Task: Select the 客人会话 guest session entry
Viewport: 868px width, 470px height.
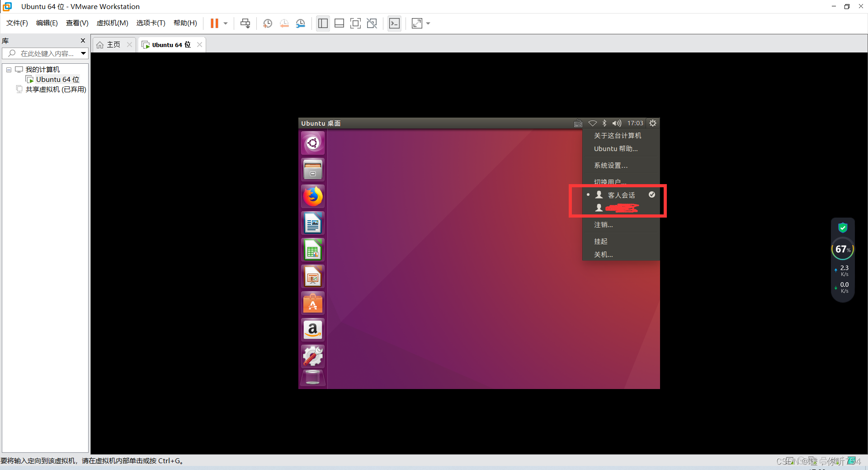Action: coord(621,195)
